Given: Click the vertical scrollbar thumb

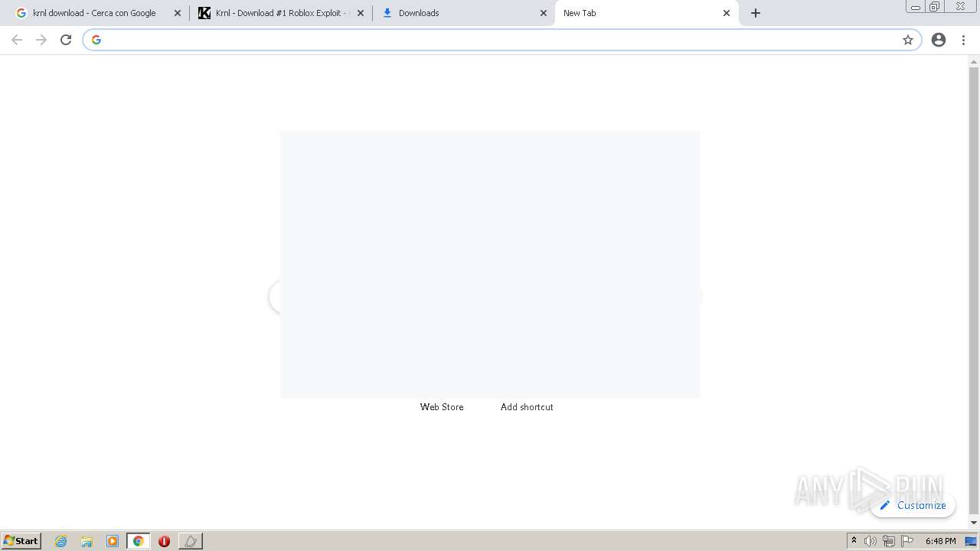Looking at the screenshot, I should [x=974, y=290].
